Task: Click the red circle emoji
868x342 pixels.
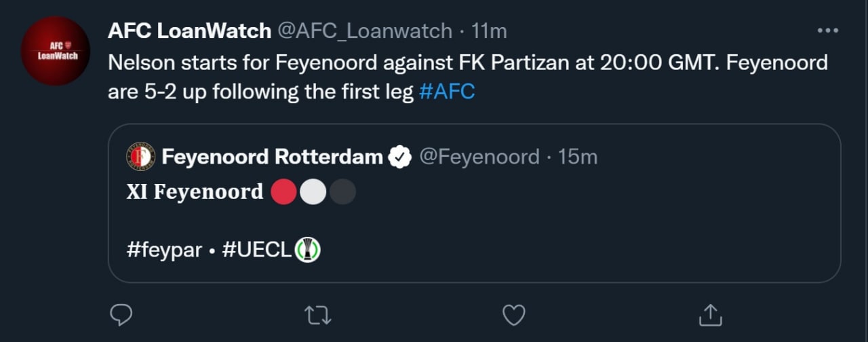Action: coord(283,192)
